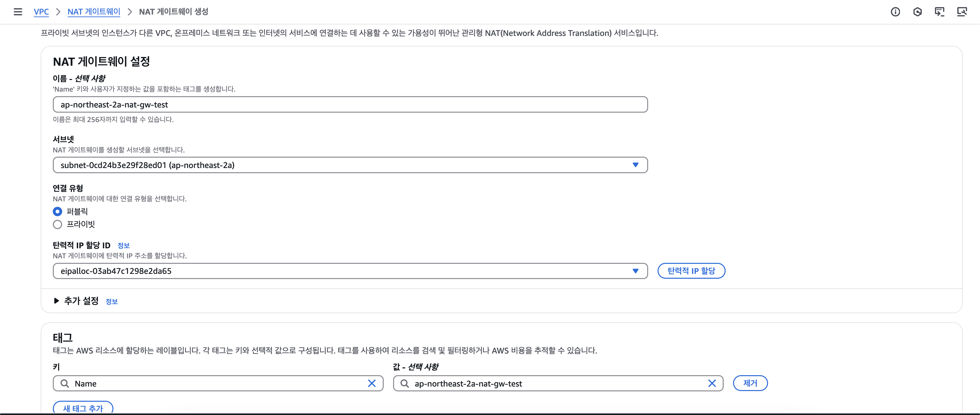Click the monitor with wrench icon

[962, 12]
